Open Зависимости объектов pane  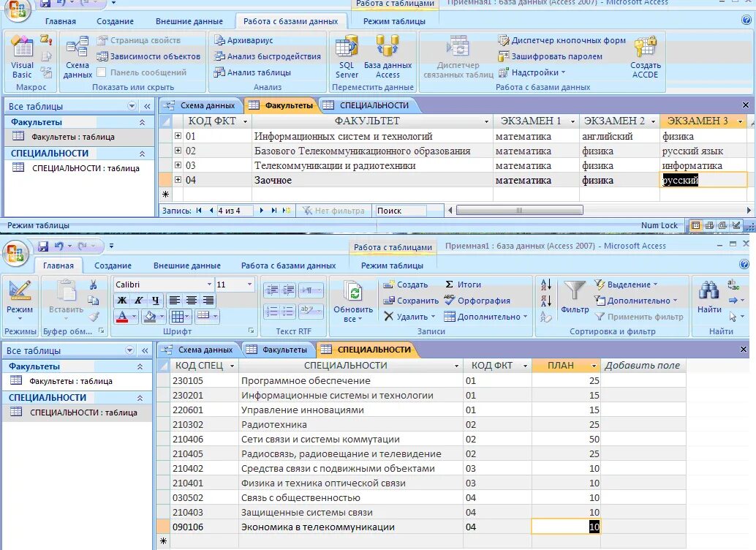pyautogui.click(x=148, y=56)
